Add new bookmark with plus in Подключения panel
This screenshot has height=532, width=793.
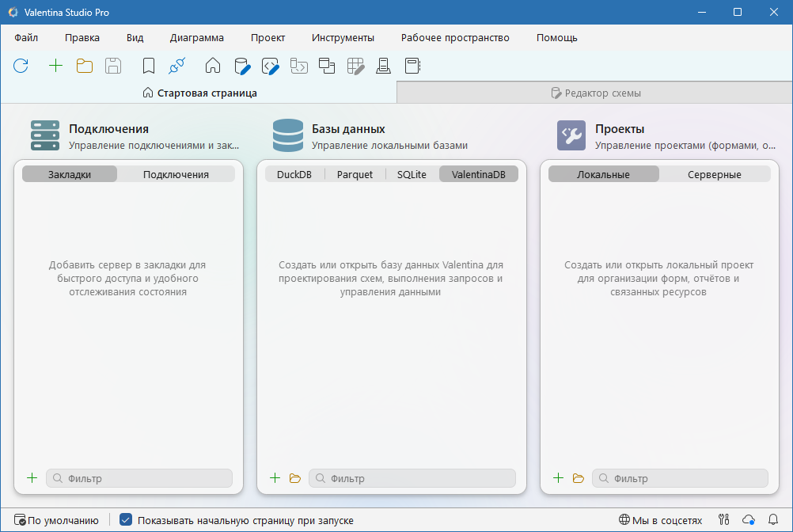point(32,478)
